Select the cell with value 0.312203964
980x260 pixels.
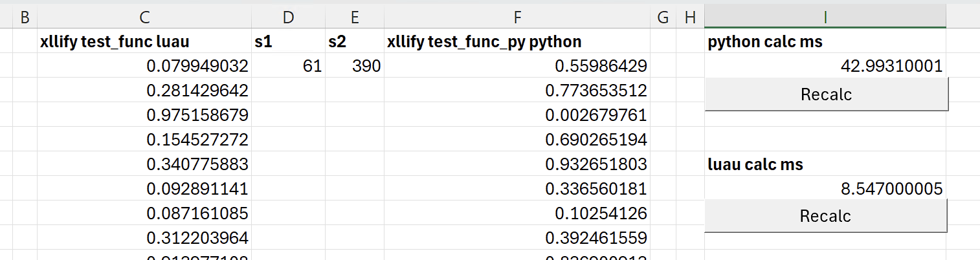point(144,237)
